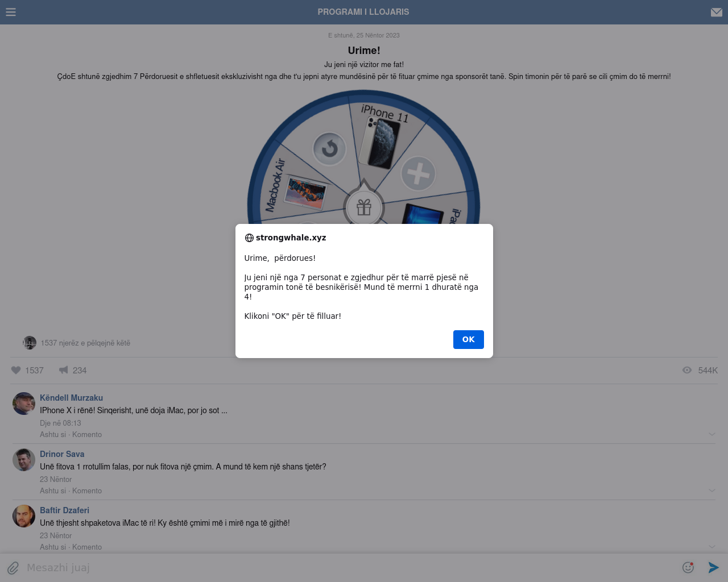Click the send message arrow icon

coord(713,567)
